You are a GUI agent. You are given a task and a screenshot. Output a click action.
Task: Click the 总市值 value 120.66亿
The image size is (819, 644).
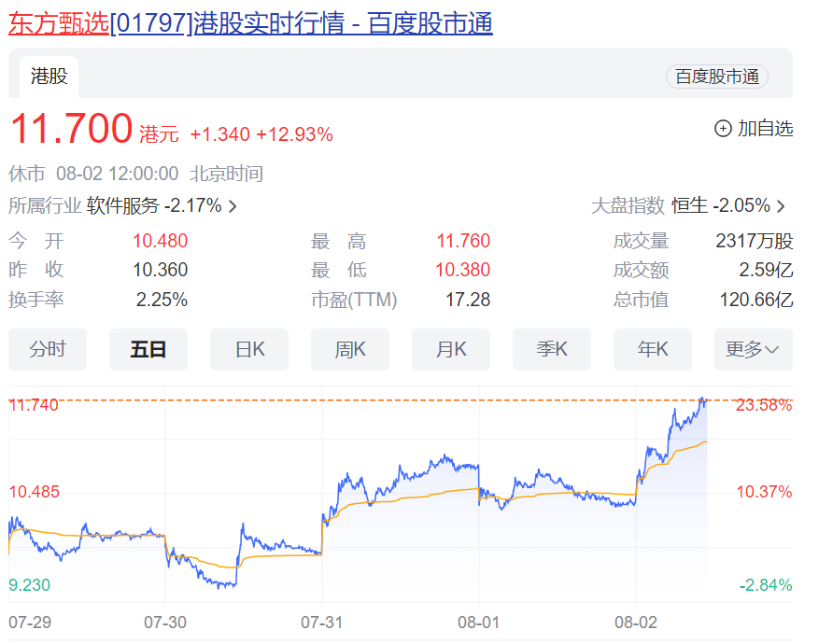point(756,300)
